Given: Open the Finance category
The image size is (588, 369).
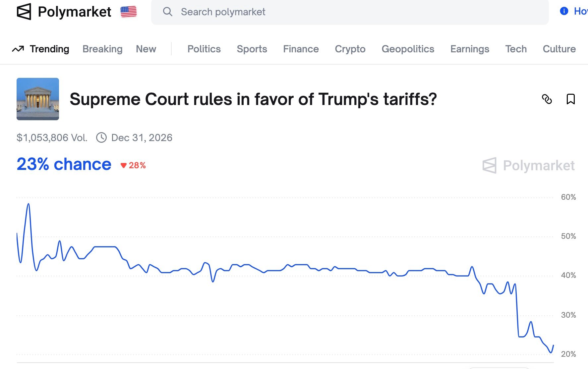Looking at the screenshot, I should (x=301, y=49).
